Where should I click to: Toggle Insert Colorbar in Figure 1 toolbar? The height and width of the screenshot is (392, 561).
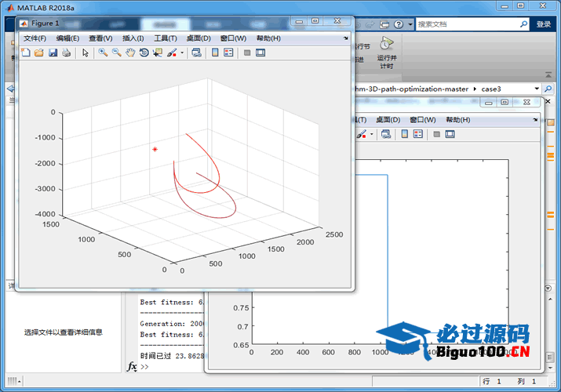pyautogui.click(x=215, y=53)
